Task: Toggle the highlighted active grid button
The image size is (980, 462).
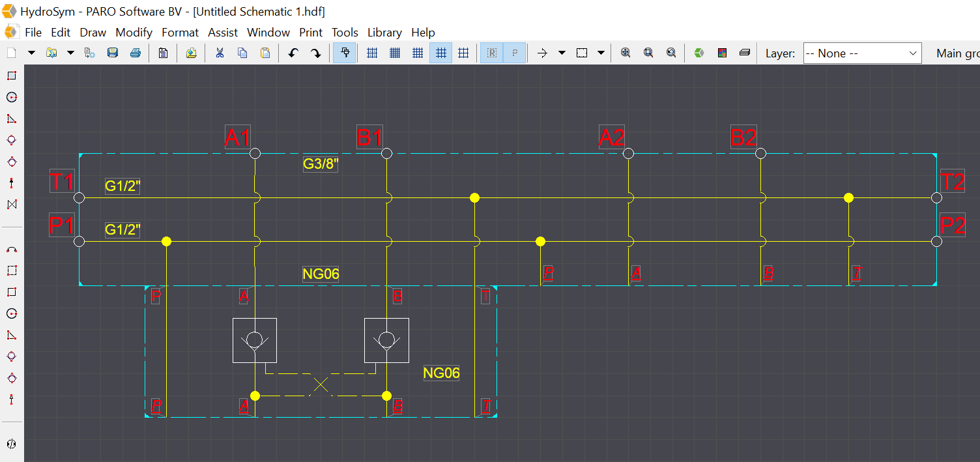Action: point(440,53)
